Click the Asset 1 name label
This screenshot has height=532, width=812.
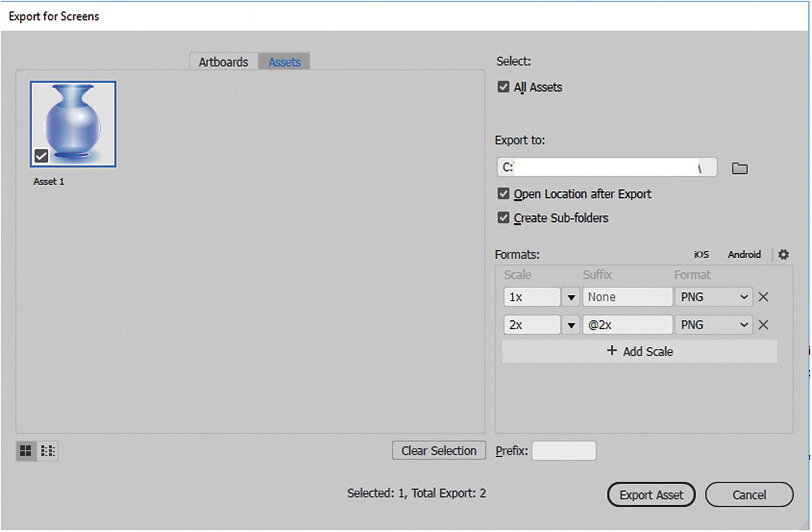click(49, 181)
